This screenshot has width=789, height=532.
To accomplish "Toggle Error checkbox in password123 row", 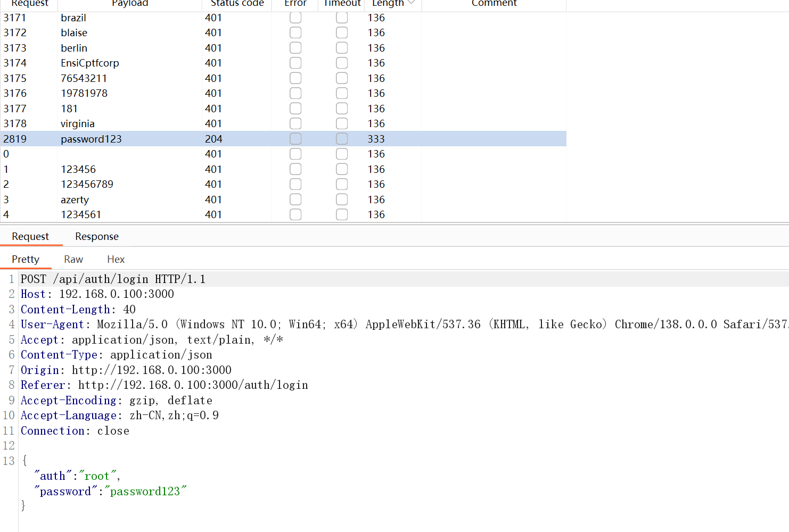I will [295, 139].
